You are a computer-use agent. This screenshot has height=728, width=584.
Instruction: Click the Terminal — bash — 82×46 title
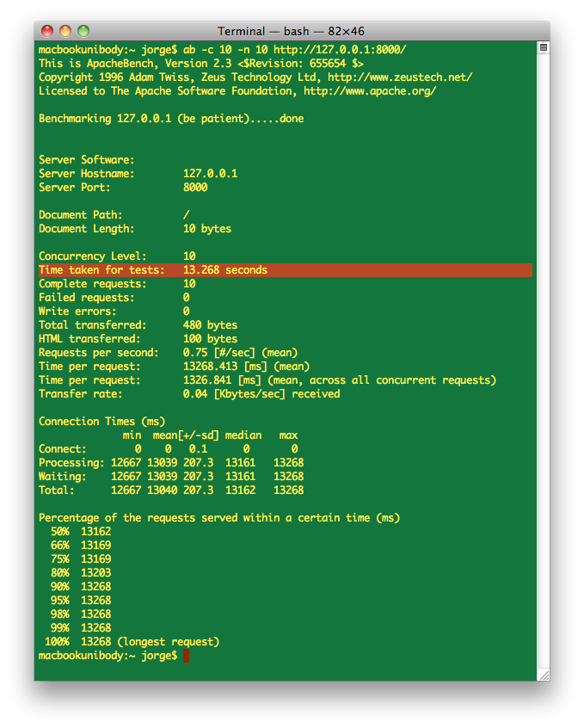pyautogui.click(x=291, y=31)
